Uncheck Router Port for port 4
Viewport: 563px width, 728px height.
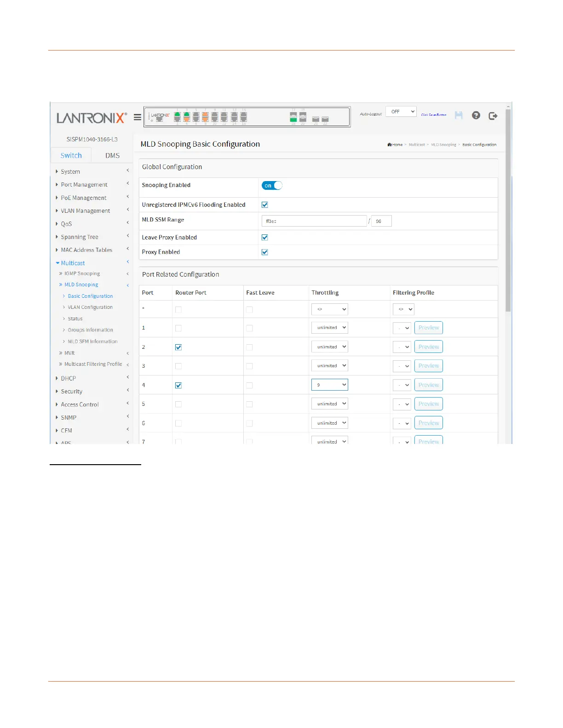(178, 386)
